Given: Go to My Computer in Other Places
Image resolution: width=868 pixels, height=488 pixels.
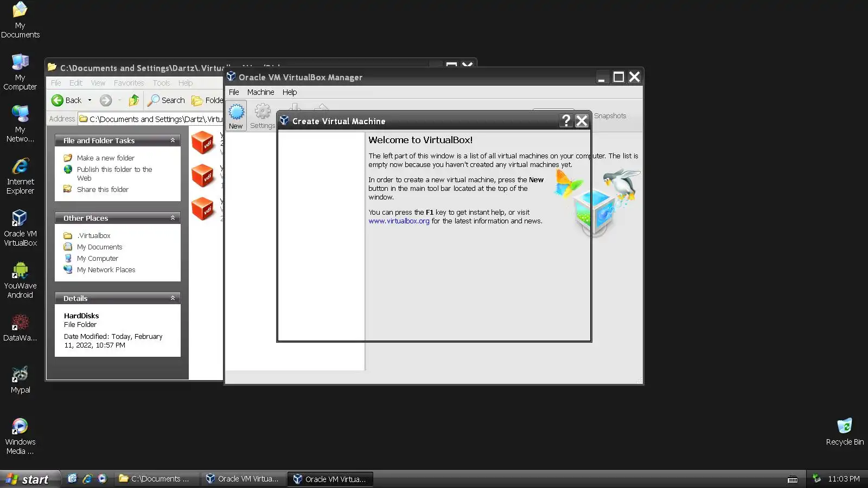Looking at the screenshot, I should tap(97, 259).
